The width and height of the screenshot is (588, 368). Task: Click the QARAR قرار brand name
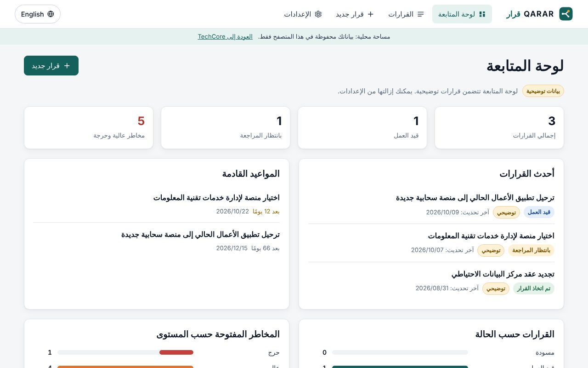(x=530, y=14)
